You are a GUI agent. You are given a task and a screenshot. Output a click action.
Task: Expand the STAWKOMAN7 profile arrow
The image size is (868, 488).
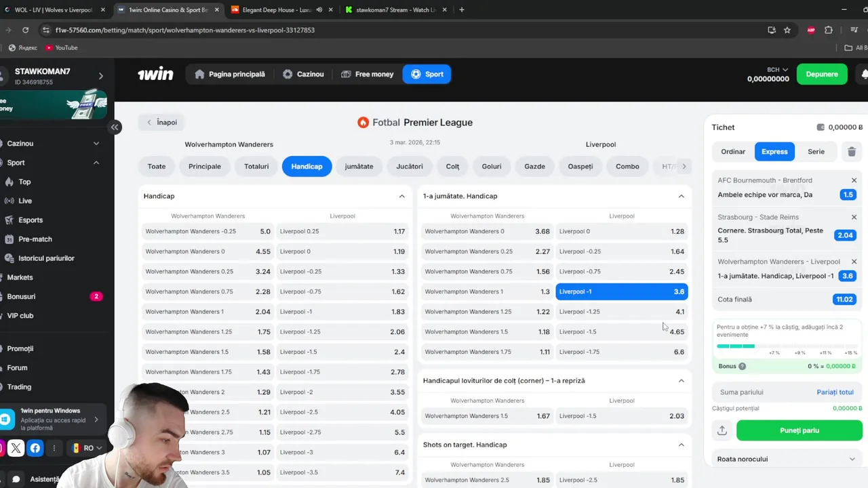tap(101, 76)
